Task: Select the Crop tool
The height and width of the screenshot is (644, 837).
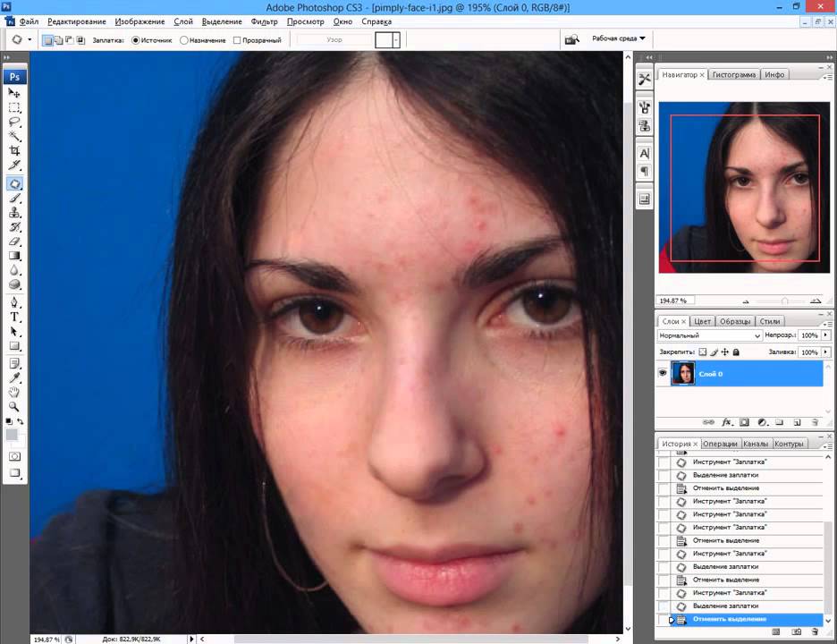Action: [x=14, y=150]
